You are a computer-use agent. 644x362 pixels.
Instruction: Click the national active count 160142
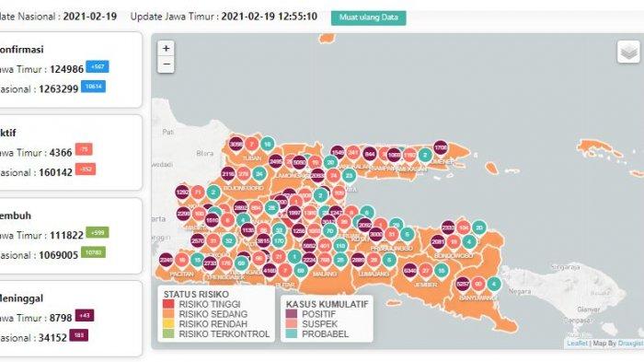click(x=55, y=173)
